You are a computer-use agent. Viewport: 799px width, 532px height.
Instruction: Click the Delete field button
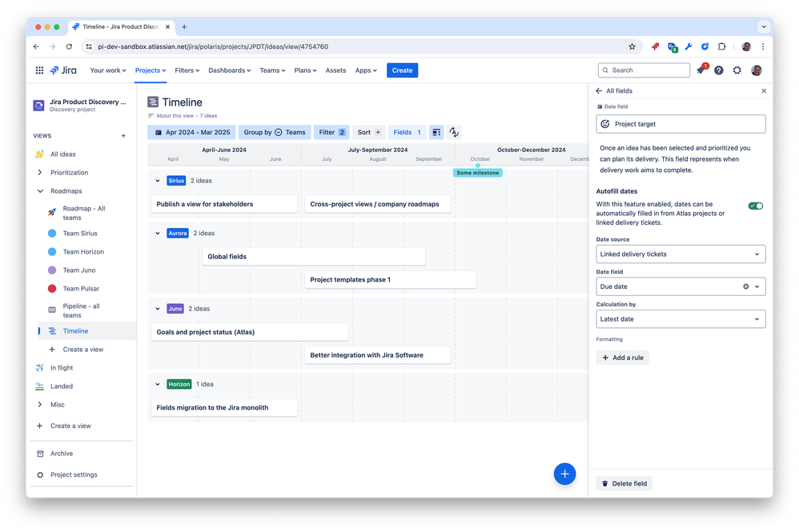click(x=624, y=484)
